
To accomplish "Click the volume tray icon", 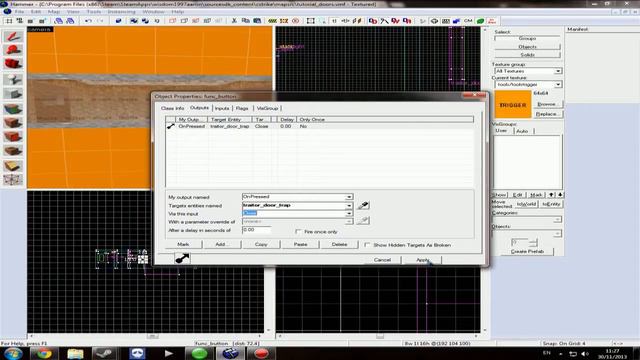I will pyautogui.click(x=584, y=354).
